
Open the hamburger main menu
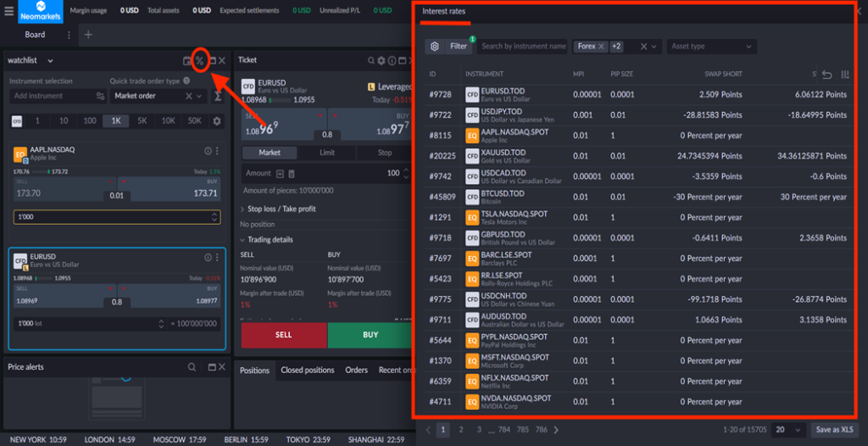[8, 11]
